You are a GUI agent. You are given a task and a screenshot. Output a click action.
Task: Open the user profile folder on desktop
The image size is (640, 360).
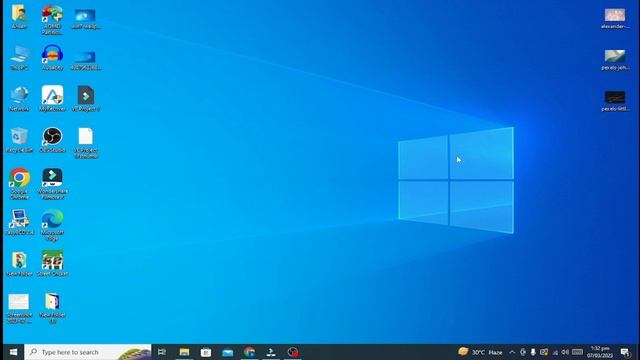point(19,17)
